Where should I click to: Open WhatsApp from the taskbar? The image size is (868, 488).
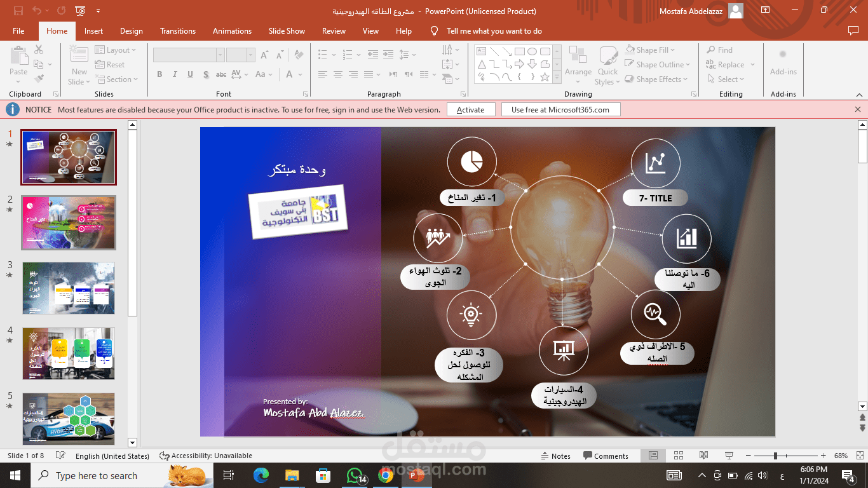pos(355,475)
